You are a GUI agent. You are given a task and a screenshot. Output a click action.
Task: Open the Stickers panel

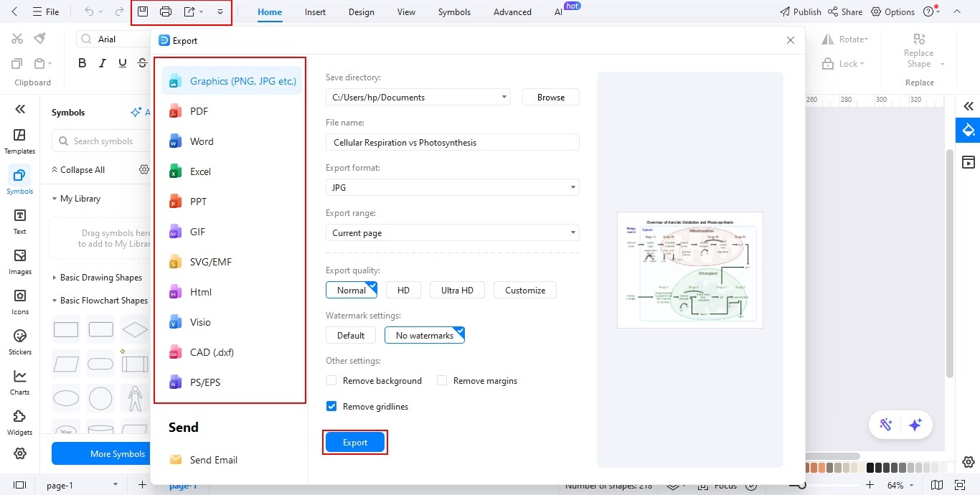tap(19, 341)
